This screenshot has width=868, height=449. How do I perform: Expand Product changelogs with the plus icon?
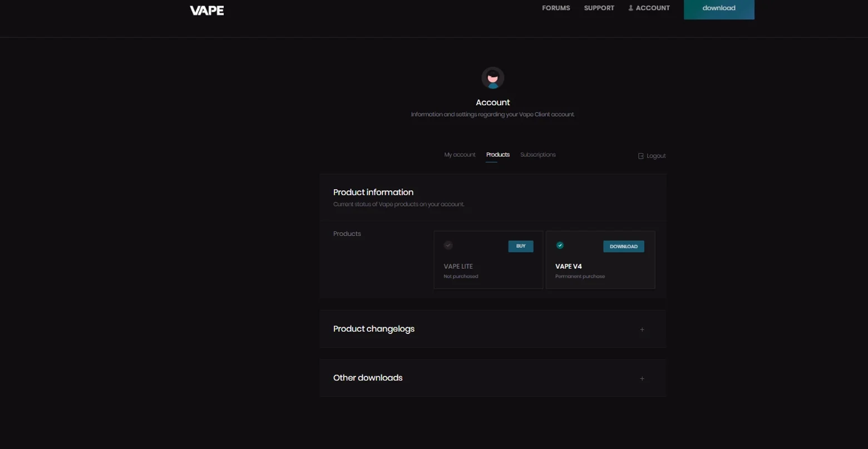(x=642, y=329)
